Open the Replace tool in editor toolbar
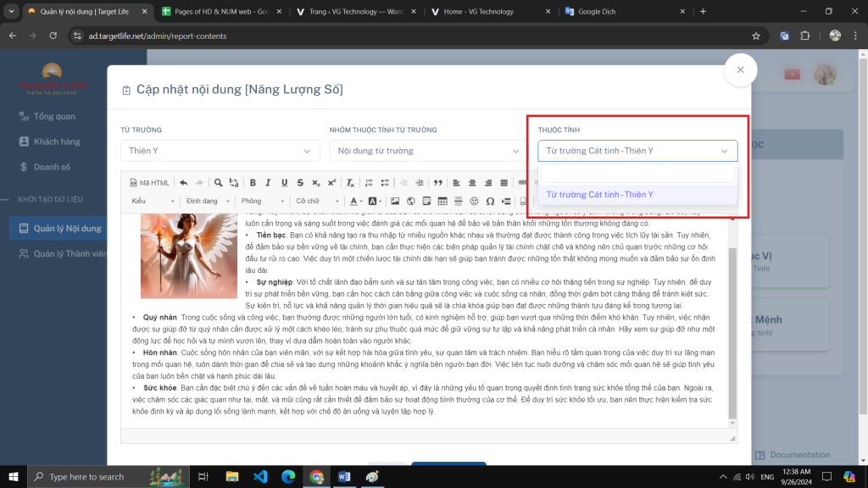Image resolution: width=868 pixels, height=488 pixels. [x=234, y=183]
